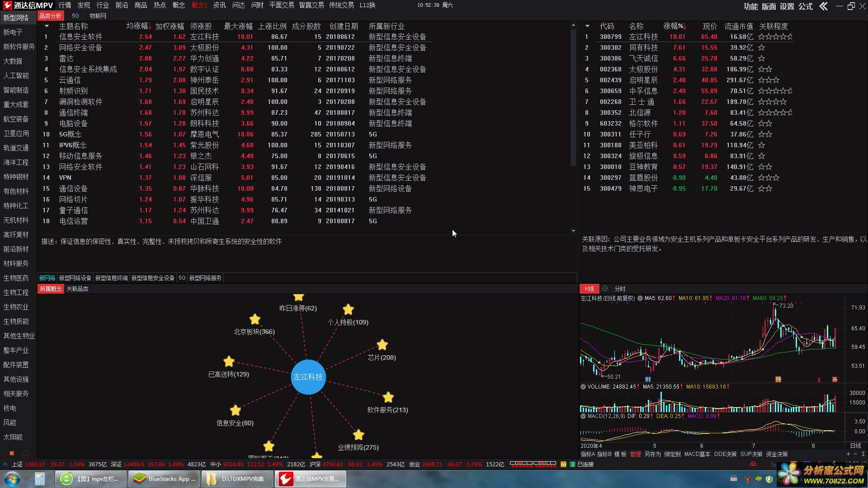The width and height of the screenshot is (868, 488).
Task: Open the Windows Start button
Action: tap(12, 479)
